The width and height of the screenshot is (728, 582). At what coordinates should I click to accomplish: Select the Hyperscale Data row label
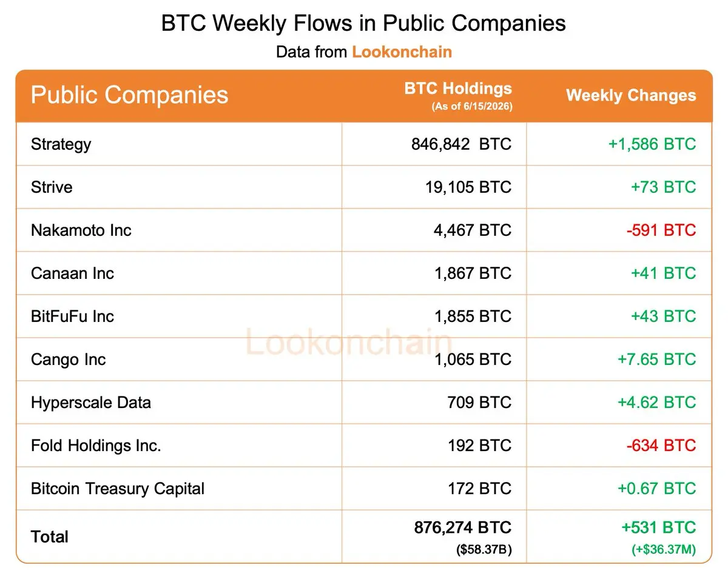click(x=91, y=403)
